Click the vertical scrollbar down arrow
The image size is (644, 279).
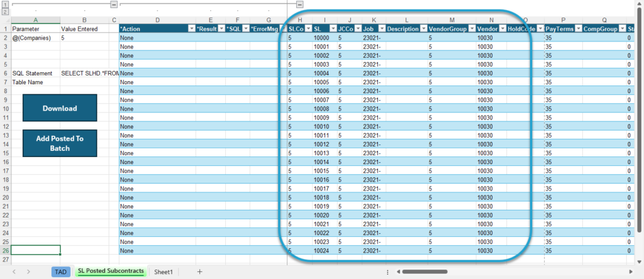639,261
